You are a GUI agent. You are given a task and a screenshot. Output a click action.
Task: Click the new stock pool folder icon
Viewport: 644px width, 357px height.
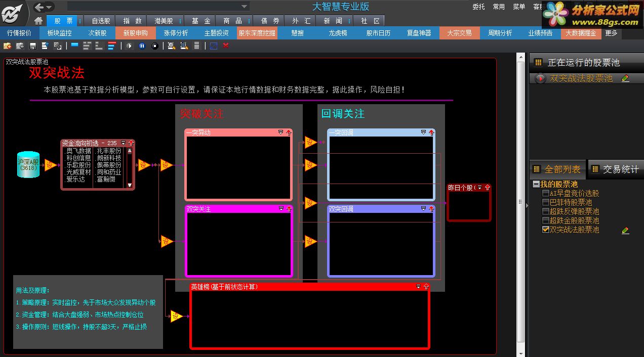(7, 46)
